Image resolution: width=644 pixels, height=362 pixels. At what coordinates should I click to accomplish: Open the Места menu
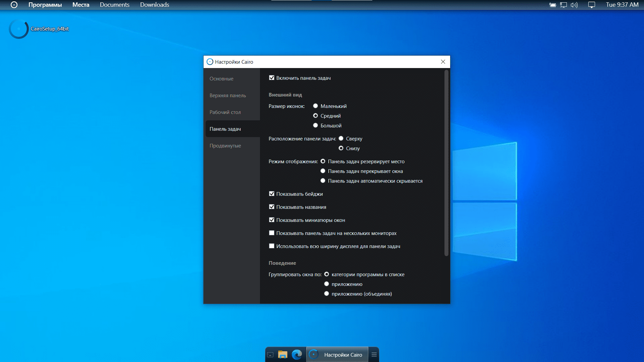pyautogui.click(x=81, y=5)
